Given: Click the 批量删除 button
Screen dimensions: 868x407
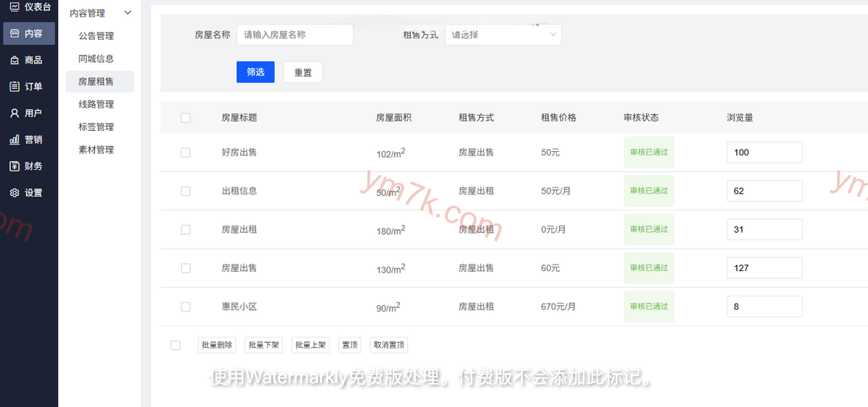Looking at the screenshot, I should [x=217, y=346].
